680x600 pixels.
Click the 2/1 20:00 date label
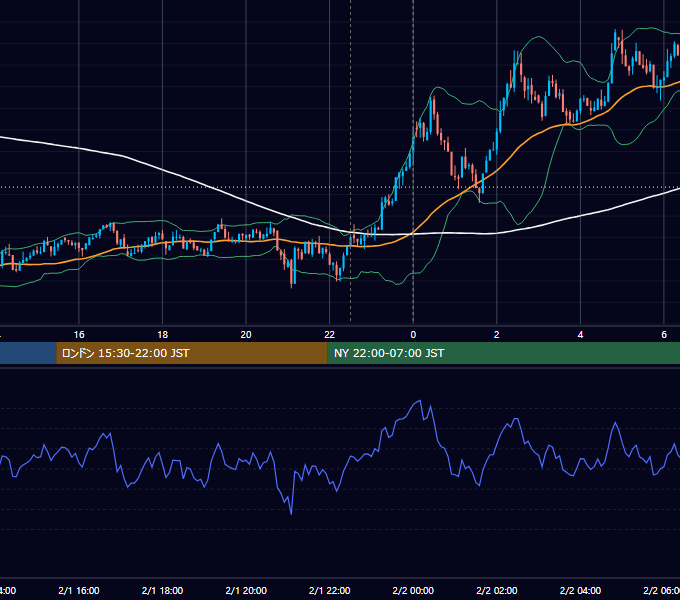point(246,590)
